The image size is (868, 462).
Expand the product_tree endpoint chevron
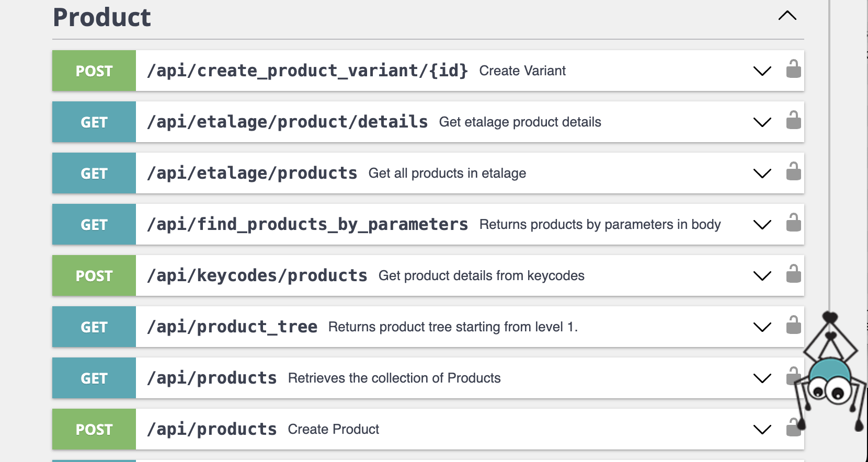tap(762, 327)
